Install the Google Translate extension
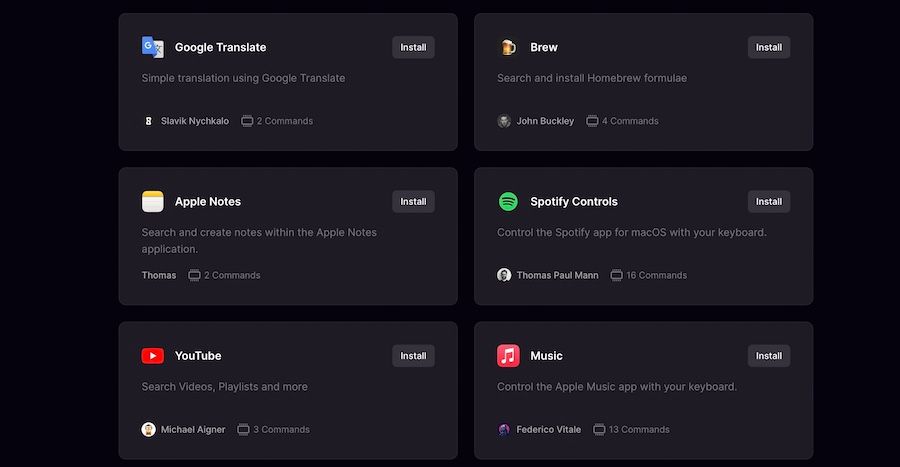 [x=413, y=47]
